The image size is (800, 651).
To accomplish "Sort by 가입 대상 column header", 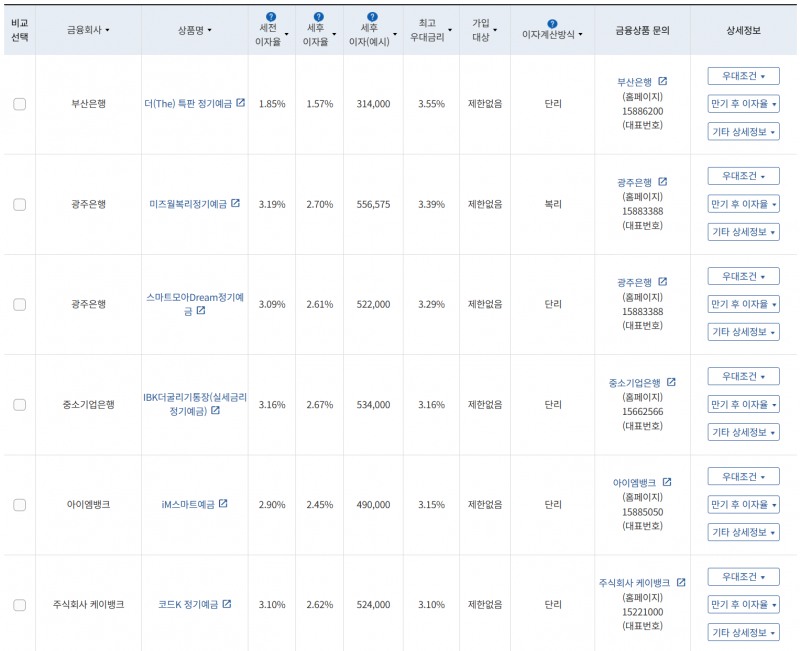I will click(x=484, y=30).
